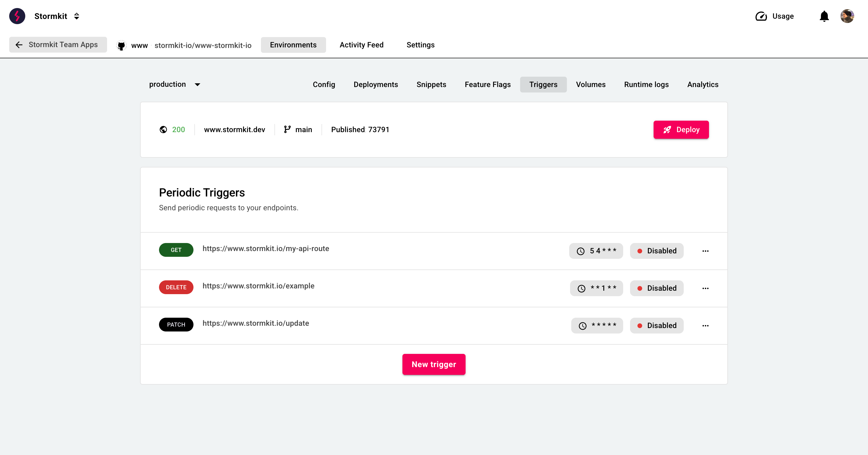Open the stormkit-io/www-stormkit-io repo link
Screen dimensions: 868x455
[203, 45]
